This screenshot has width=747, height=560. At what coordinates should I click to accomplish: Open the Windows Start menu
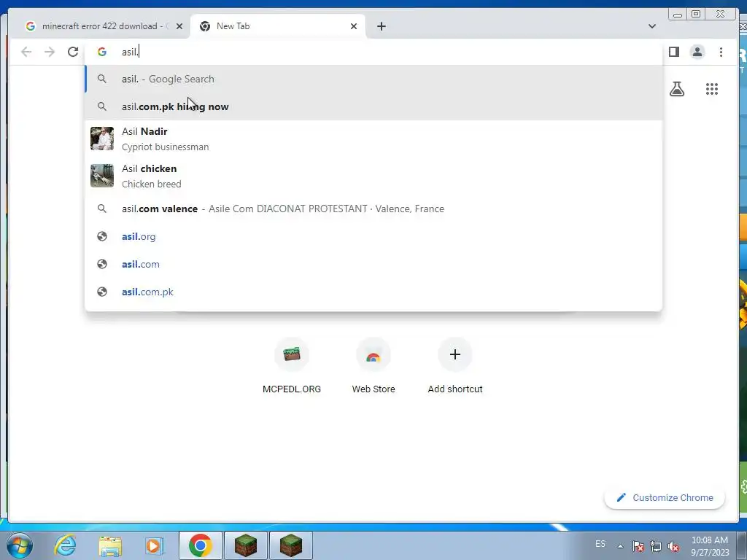20,545
